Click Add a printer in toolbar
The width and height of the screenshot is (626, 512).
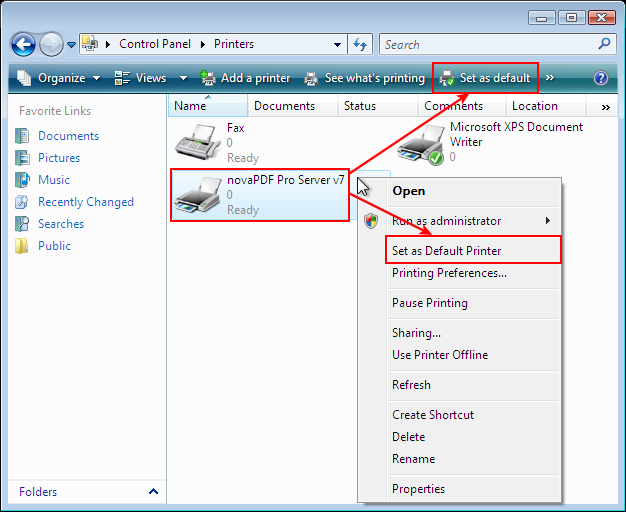click(x=245, y=78)
